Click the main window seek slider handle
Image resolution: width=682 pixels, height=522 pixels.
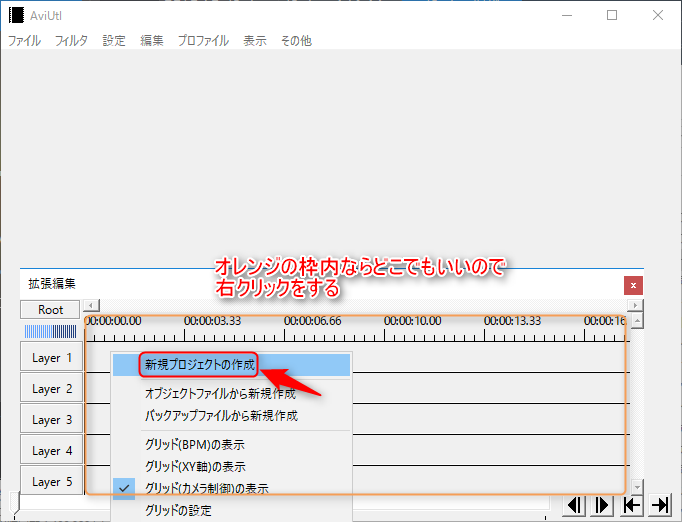pos(15,505)
